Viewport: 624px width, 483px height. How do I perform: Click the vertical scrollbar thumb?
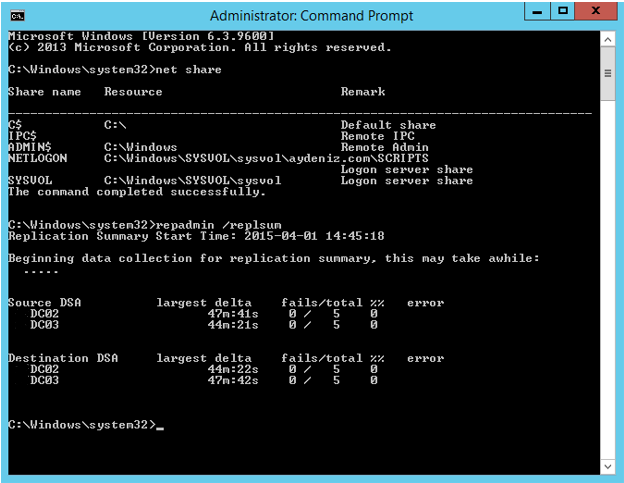click(x=608, y=74)
